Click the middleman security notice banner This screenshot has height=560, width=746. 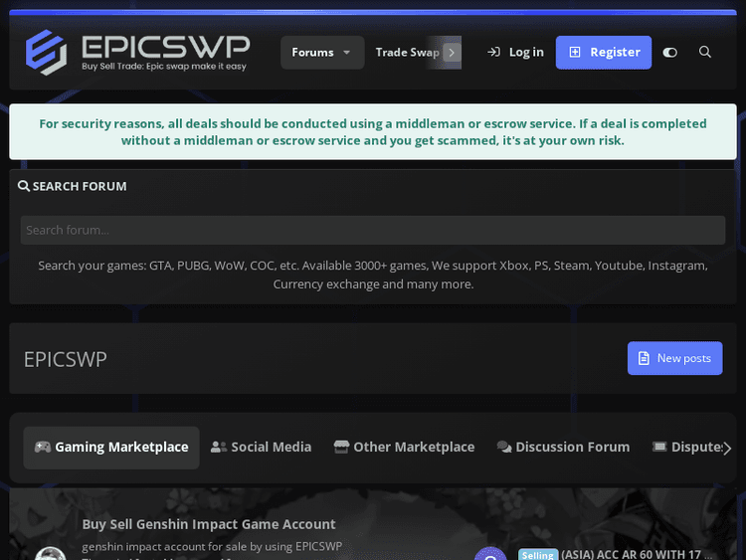point(373,131)
